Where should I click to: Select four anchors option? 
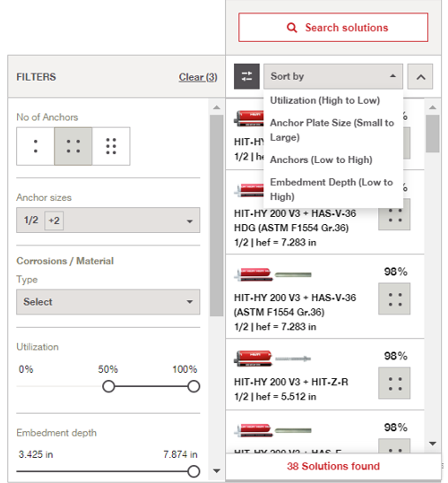pos(73,146)
